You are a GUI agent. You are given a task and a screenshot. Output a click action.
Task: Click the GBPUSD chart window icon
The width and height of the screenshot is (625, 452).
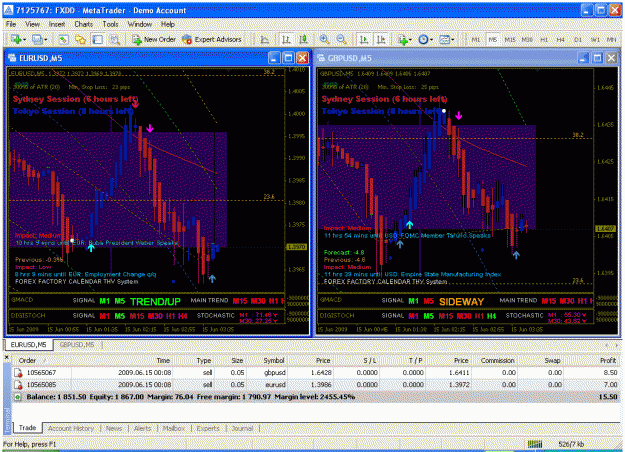point(321,58)
